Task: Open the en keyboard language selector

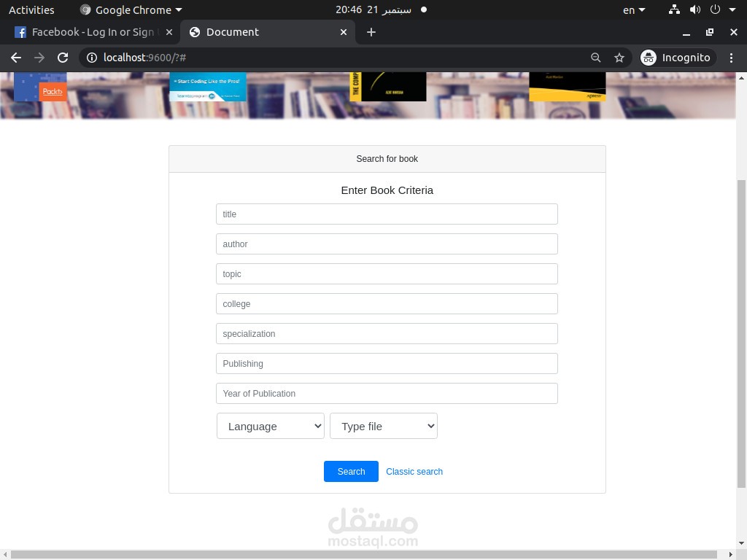Action: pyautogui.click(x=634, y=9)
